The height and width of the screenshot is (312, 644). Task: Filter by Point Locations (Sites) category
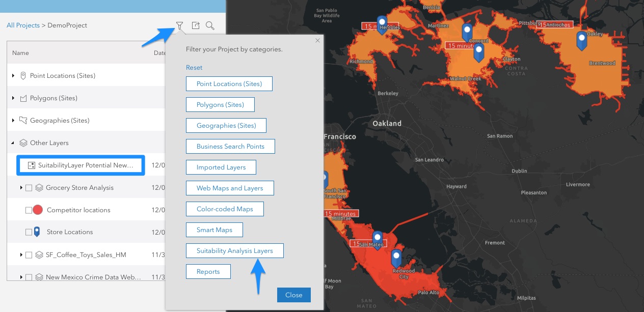tap(229, 83)
